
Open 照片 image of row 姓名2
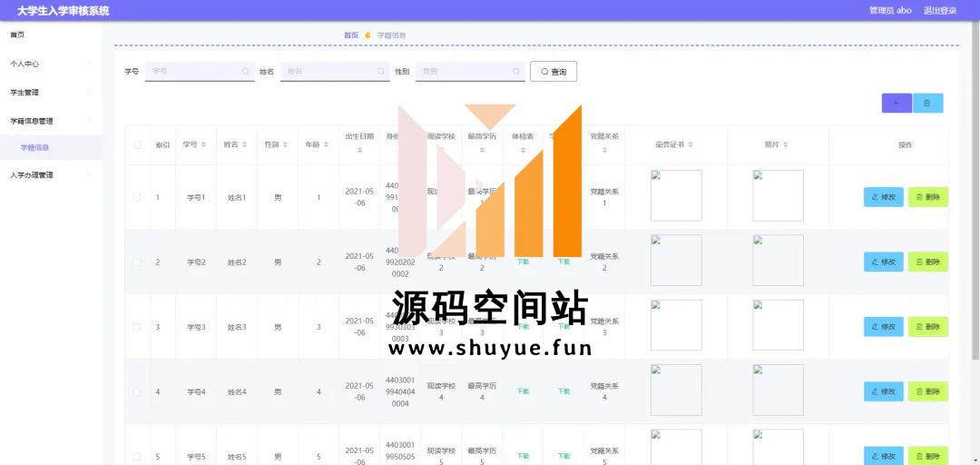click(x=779, y=261)
